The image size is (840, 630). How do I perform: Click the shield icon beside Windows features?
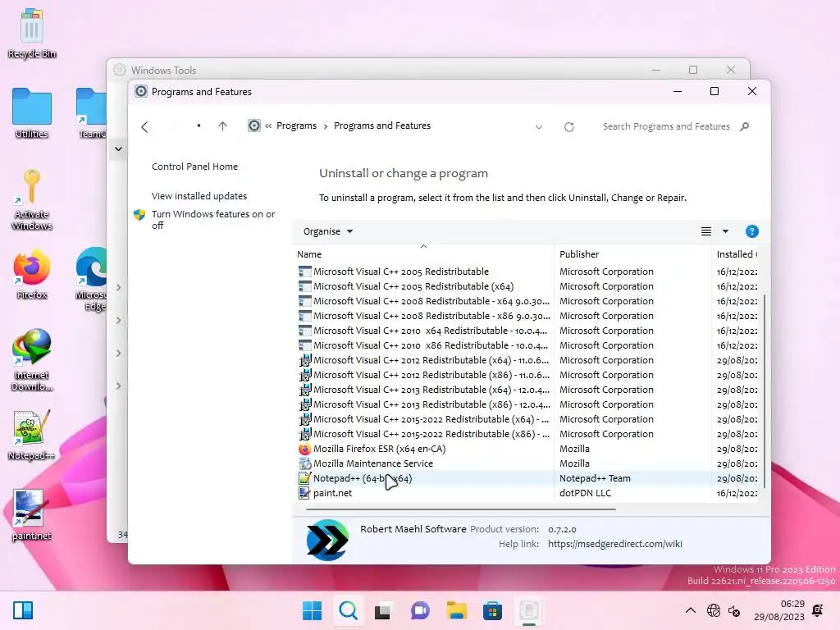click(139, 215)
